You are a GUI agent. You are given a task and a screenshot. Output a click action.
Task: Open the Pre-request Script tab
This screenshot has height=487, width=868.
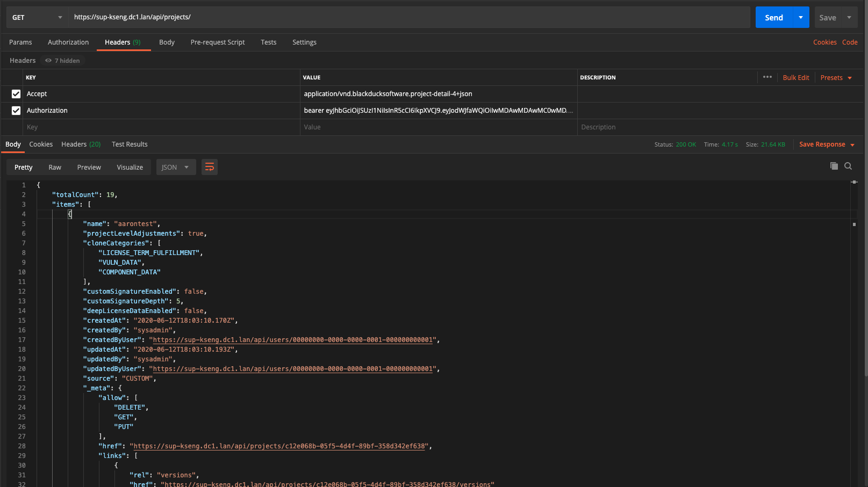click(x=218, y=42)
